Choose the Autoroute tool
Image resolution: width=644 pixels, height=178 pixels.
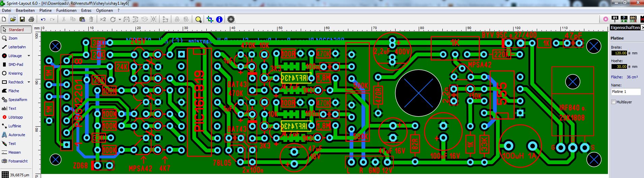17,135
